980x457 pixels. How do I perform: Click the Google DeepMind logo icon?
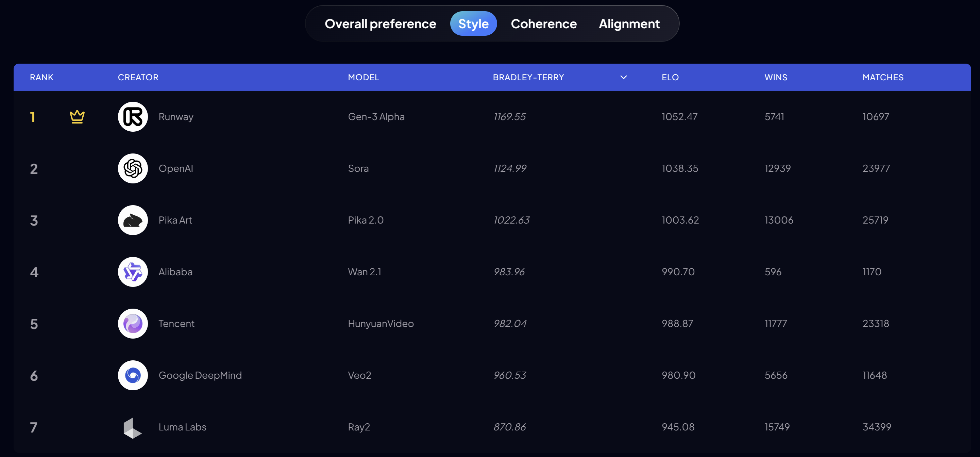click(x=133, y=375)
